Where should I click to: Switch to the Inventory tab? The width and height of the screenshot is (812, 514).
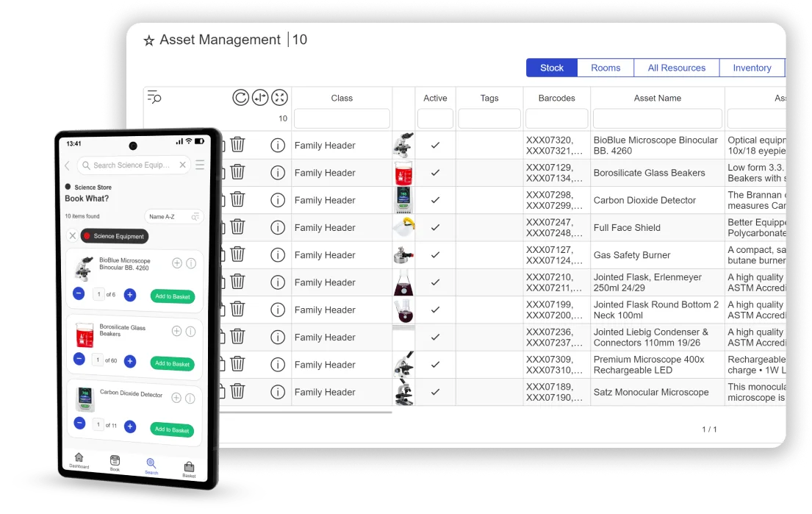coord(752,68)
